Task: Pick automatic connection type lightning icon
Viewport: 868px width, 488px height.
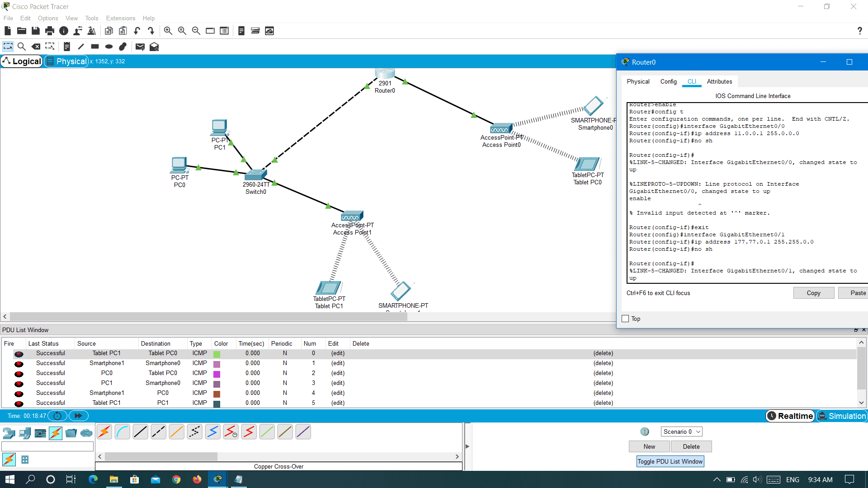Action: pos(104,432)
